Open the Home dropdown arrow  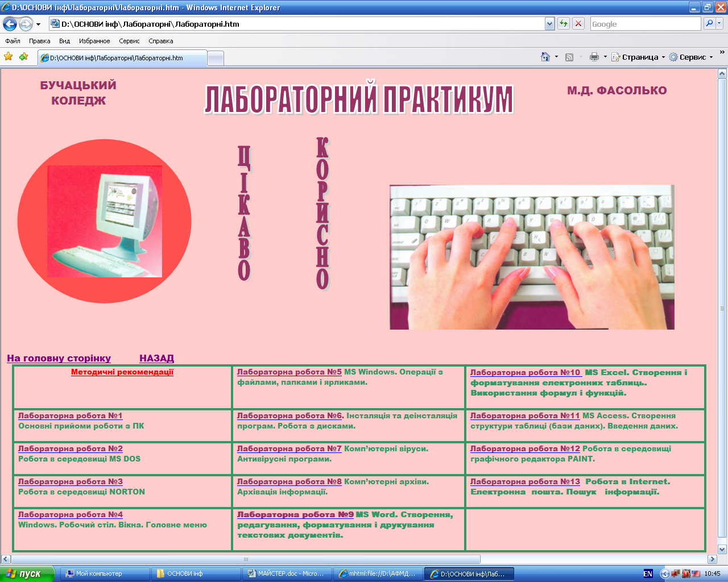click(556, 57)
